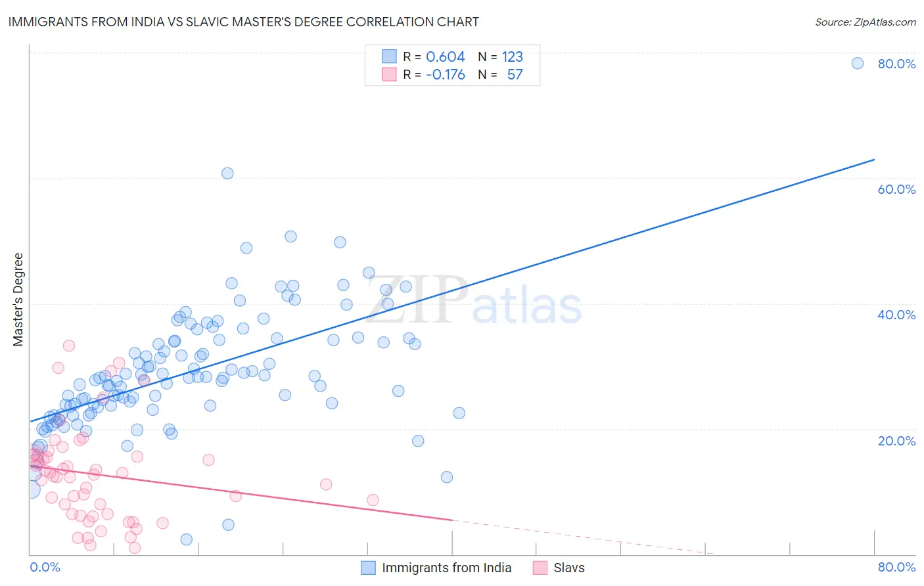Screen dimensions: 924x586
Task: Click the pink Slavs legend swatch
Action: pyautogui.click(x=540, y=568)
